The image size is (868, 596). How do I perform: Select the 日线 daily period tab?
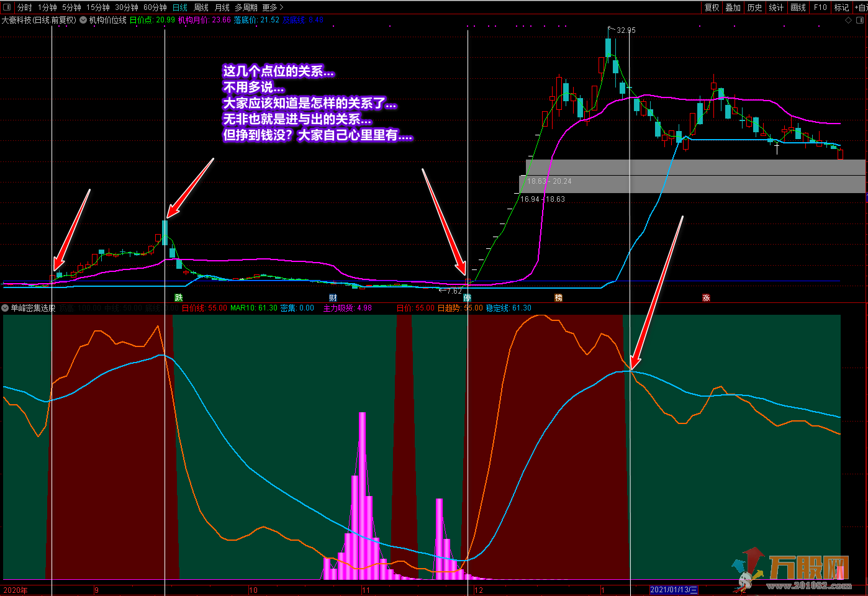pos(180,7)
